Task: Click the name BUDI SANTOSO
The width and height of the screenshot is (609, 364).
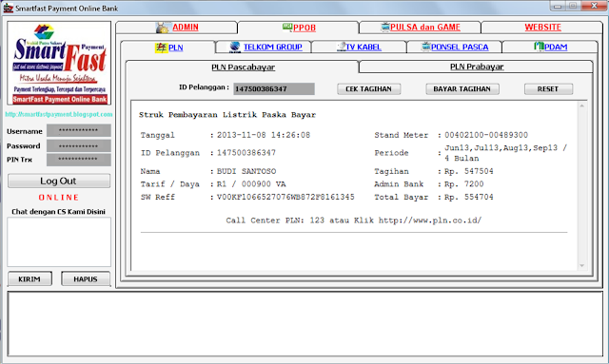Action: 246,171
